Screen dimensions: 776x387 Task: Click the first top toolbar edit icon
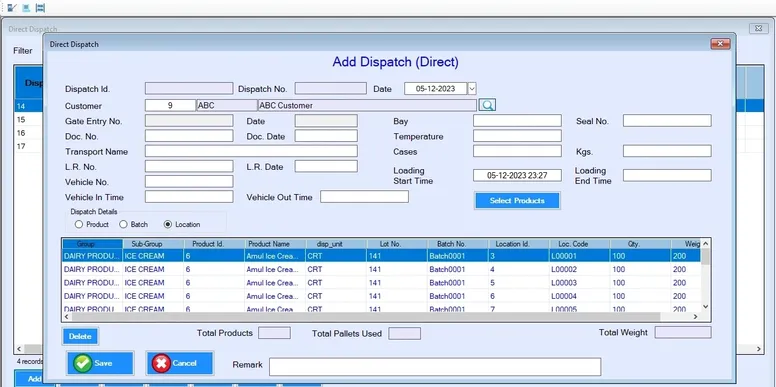12,7
